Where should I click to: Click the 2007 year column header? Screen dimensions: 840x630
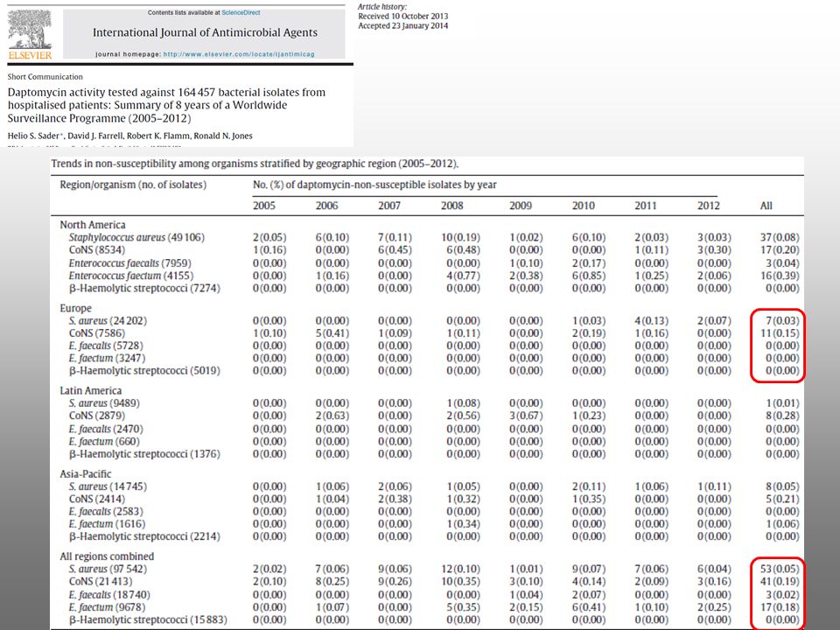[389, 206]
